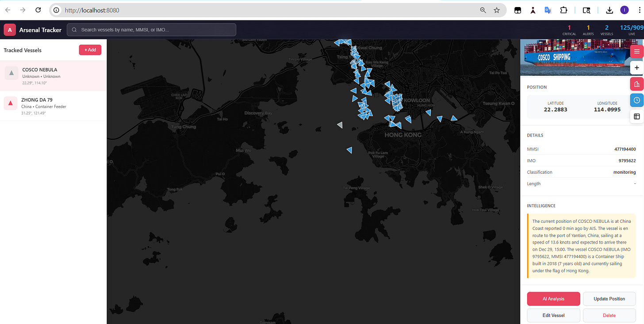Select COSCO NEBULA in Tracked Vessels
The height and width of the screenshot is (324, 644).
point(53,76)
